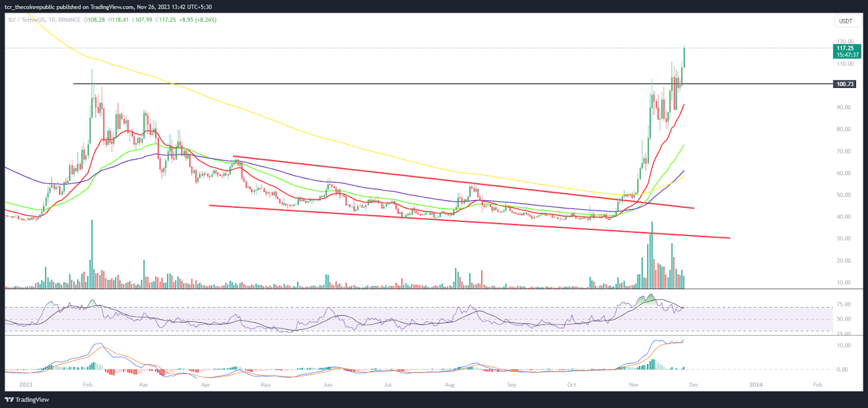Click the open value O108.28
The width and height of the screenshot is (868, 408).
pos(94,20)
